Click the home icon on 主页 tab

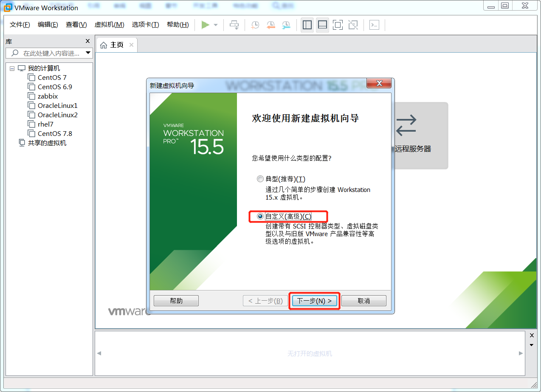click(104, 45)
